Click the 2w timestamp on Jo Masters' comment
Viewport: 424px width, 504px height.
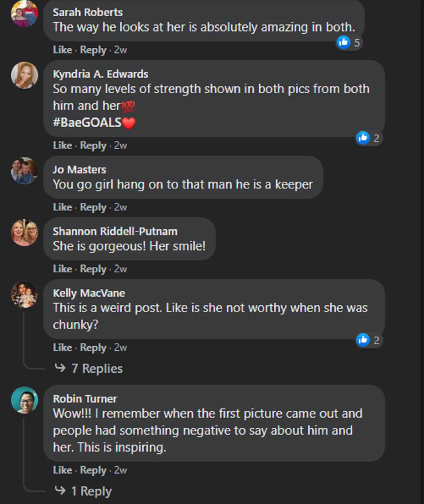click(120, 207)
